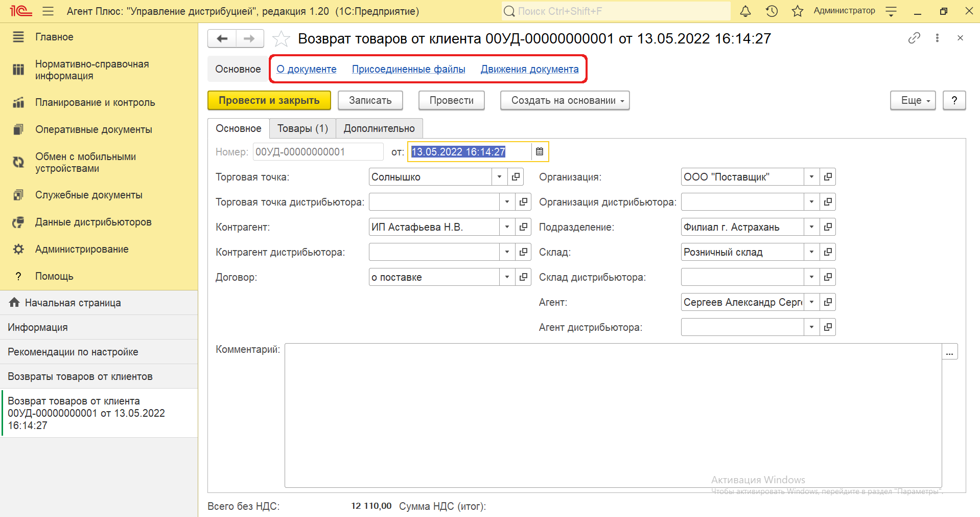This screenshot has width=980, height=517.
Task: Expand Контрагент дистрибьютора dropdown
Action: pos(507,252)
